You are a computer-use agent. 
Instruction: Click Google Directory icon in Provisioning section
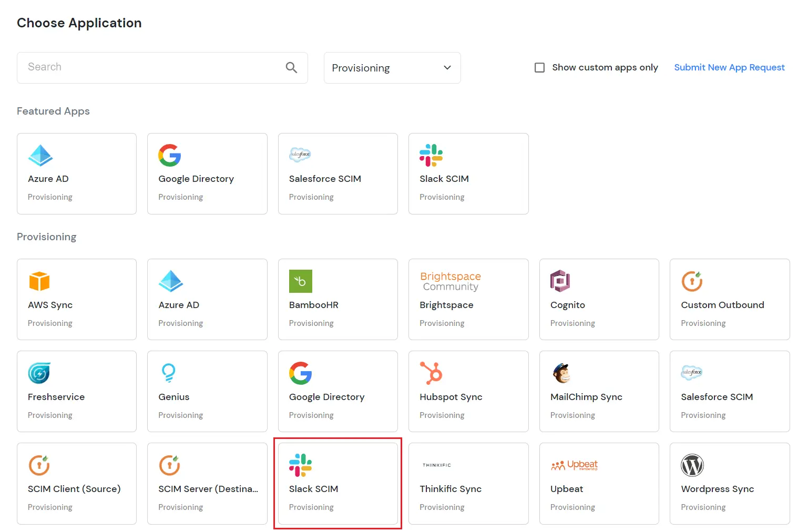[x=301, y=373]
